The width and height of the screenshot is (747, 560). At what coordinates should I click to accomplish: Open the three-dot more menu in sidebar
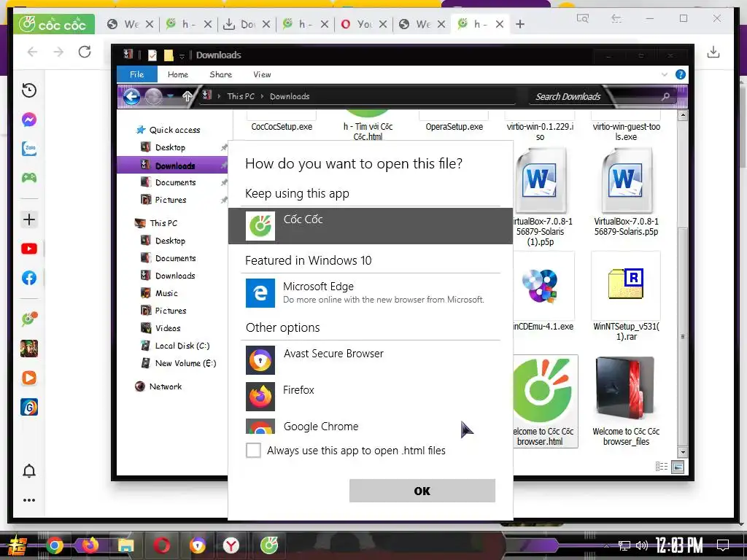click(29, 500)
